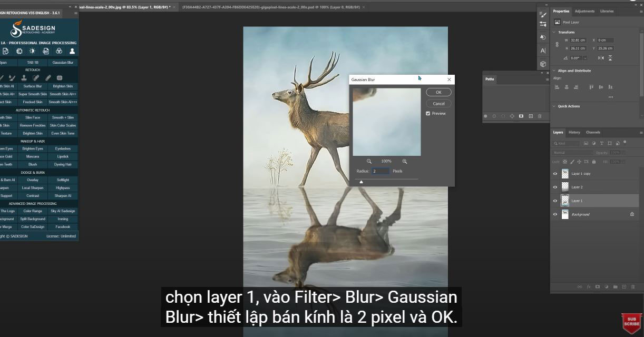Click the align vertical centers icon
Viewport: 644px width, 337px height.
[601, 87]
